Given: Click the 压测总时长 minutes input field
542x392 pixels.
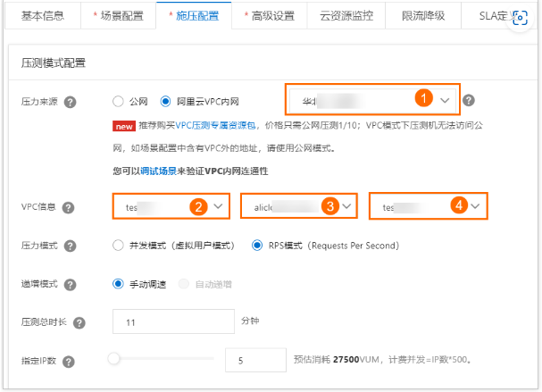Looking at the screenshot, I should click(x=173, y=321).
